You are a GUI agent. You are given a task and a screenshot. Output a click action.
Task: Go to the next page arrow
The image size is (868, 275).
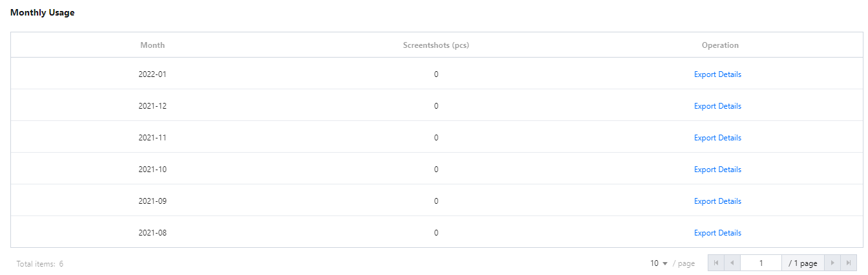point(832,263)
